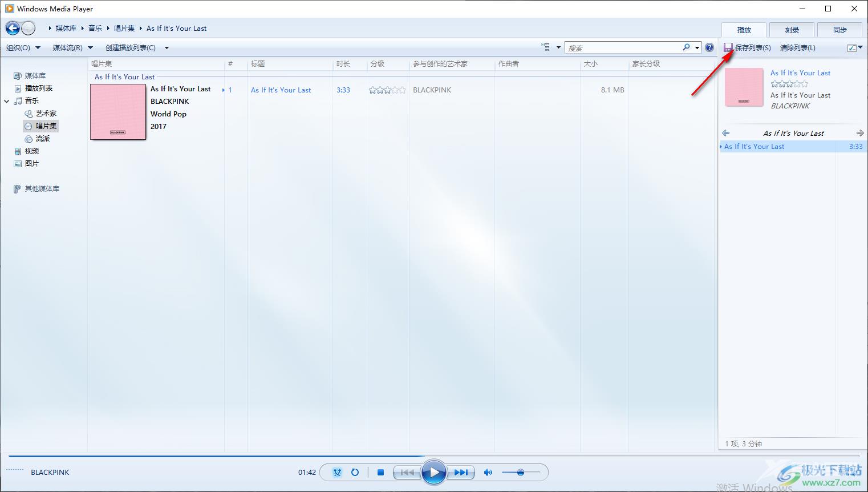Stop the current playback
The height and width of the screenshot is (492, 868).
coord(380,472)
